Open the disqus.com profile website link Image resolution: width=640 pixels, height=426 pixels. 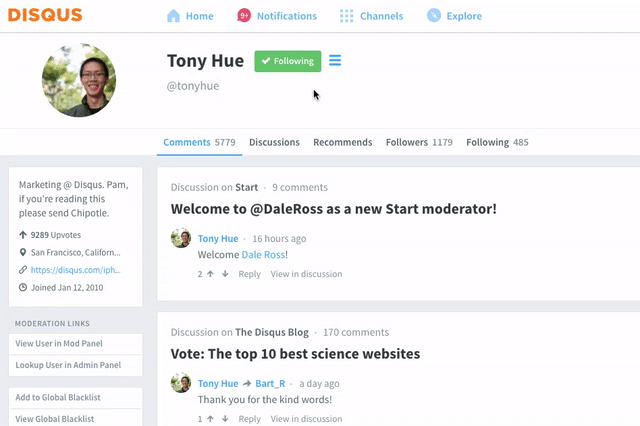click(76, 270)
